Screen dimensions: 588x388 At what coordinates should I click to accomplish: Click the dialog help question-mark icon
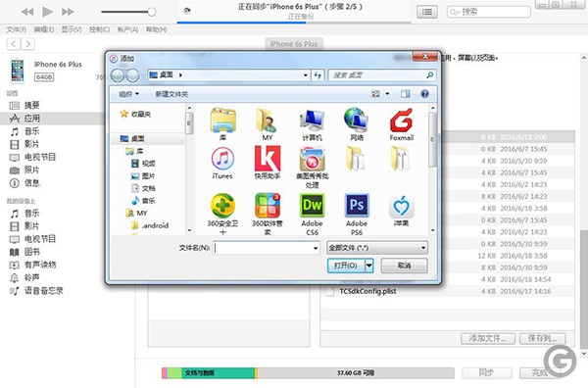click(x=424, y=94)
